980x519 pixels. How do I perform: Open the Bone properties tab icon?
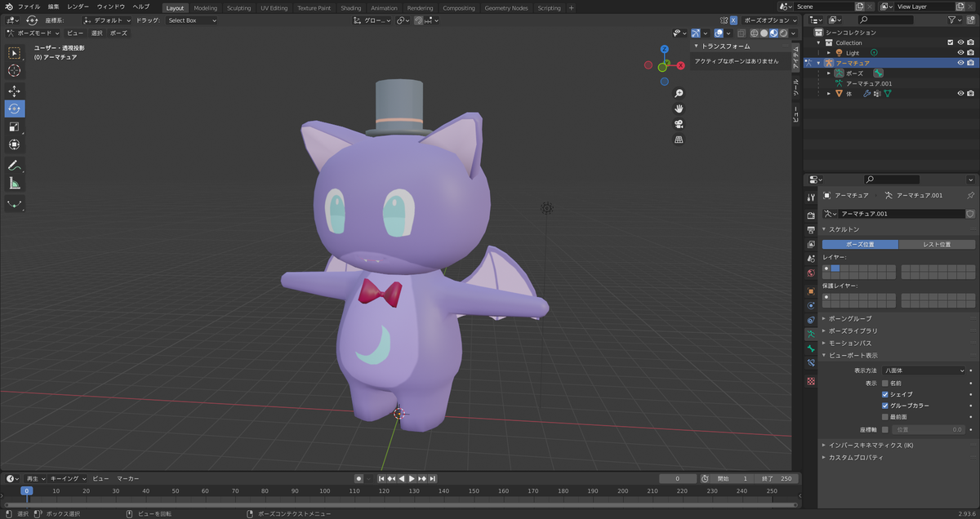811,348
